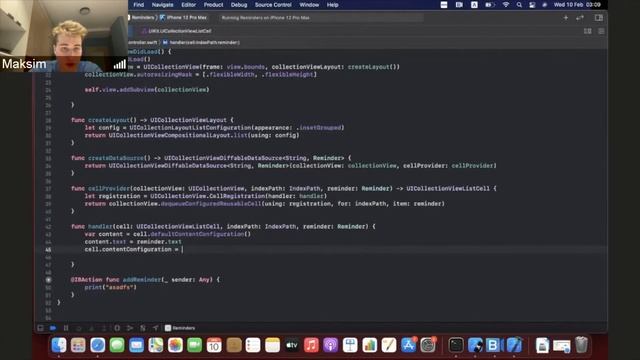Screen dimensions: 640x360
Task: Pause program execution in debug bar
Action: [x=66, y=328]
